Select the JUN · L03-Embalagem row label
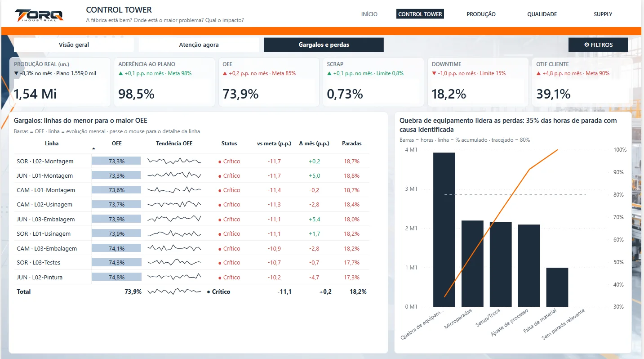The image size is (644, 359). tap(46, 219)
